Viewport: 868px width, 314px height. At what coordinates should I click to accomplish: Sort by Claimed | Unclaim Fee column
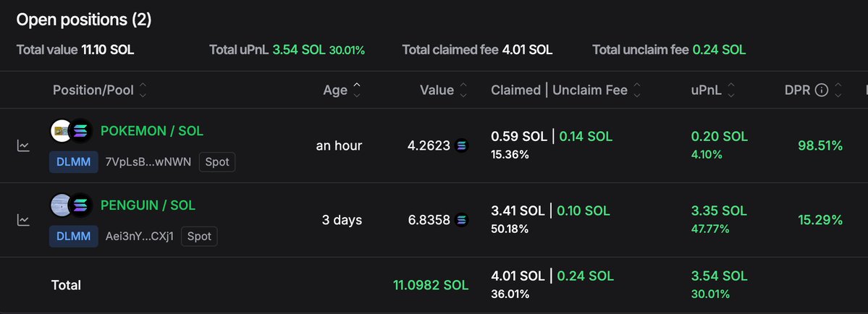[637, 90]
